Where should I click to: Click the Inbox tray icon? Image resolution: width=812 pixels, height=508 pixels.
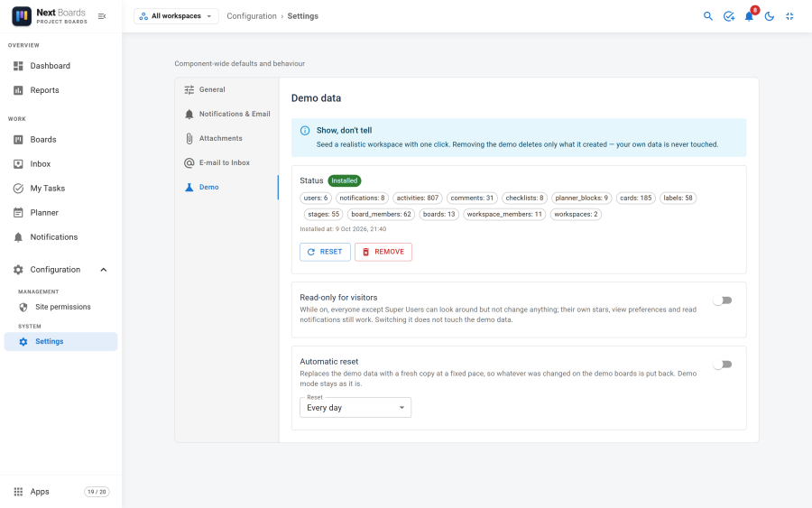[x=18, y=163]
